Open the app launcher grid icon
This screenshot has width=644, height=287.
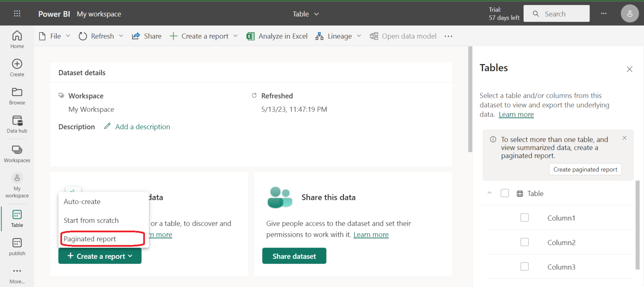[x=17, y=14]
